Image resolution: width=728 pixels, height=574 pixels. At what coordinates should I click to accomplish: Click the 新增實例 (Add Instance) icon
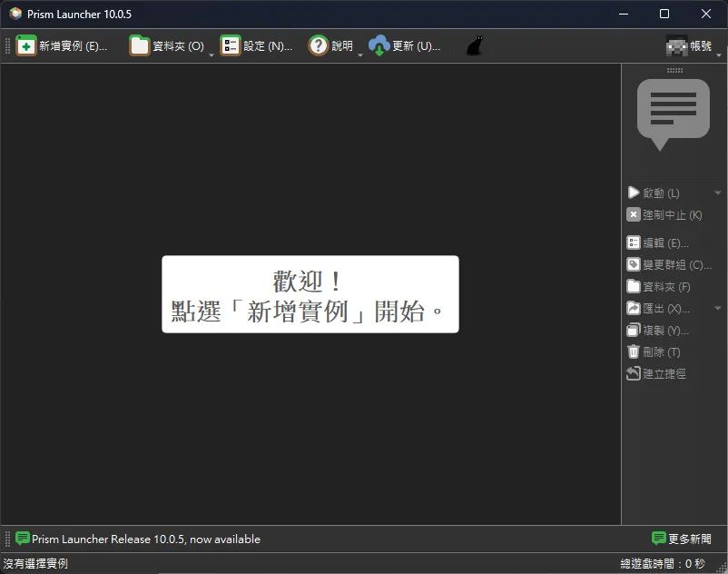pyautogui.click(x=25, y=45)
